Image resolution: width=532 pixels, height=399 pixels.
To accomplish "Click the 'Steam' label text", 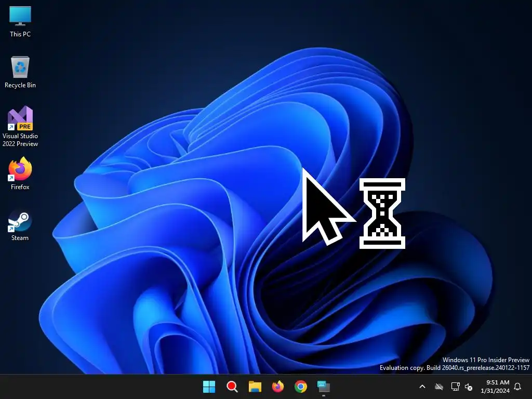I will coord(20,238).
